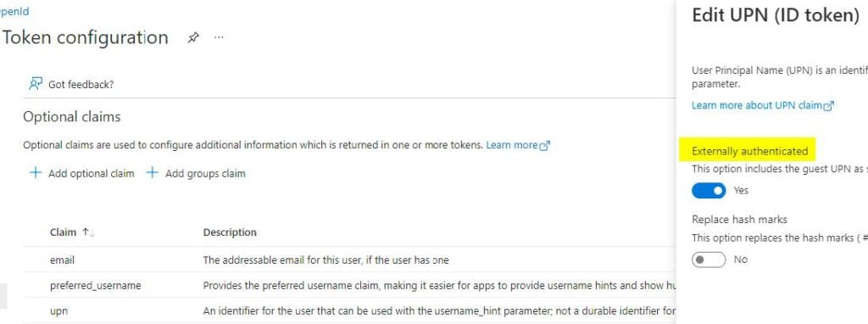Pin the Token configuration page
Viewport: 868px width, 324px height.
[192, 37]
